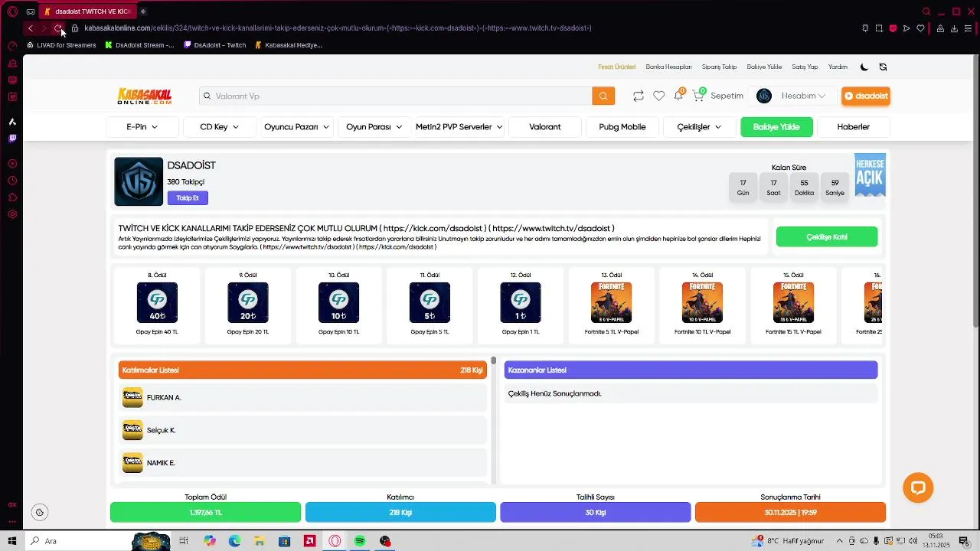
Task: Click the Valorant Vp search field
Action: 396,96
